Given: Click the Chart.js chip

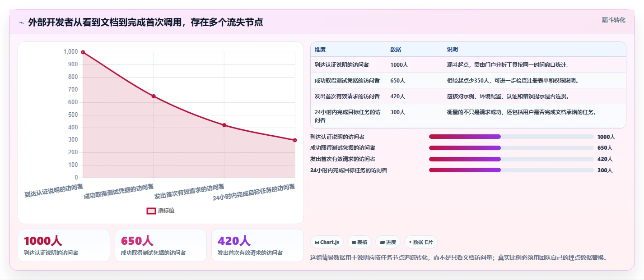Looking at the screenshot, I should click(x=327, y=242).
